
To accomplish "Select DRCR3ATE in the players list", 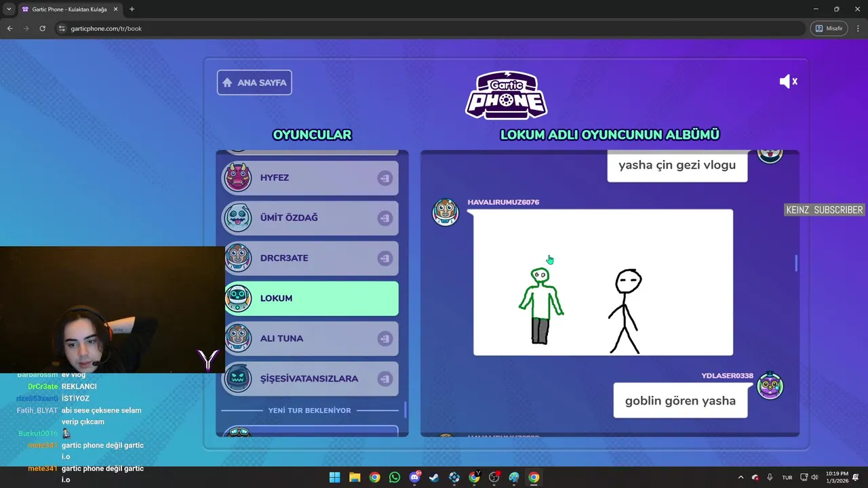I will pyautogui.click(x=311, y=258).
